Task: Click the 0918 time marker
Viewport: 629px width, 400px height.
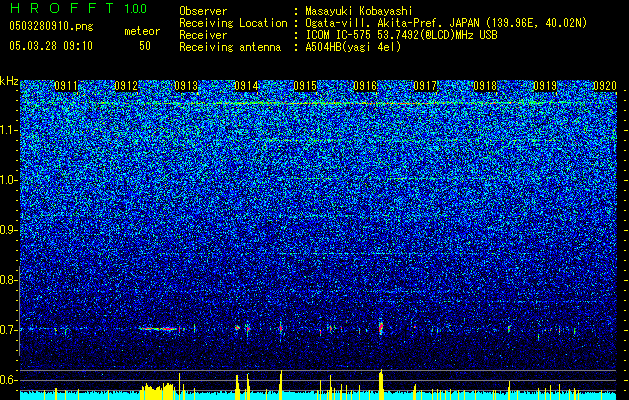Action: (x=485, y=86)
